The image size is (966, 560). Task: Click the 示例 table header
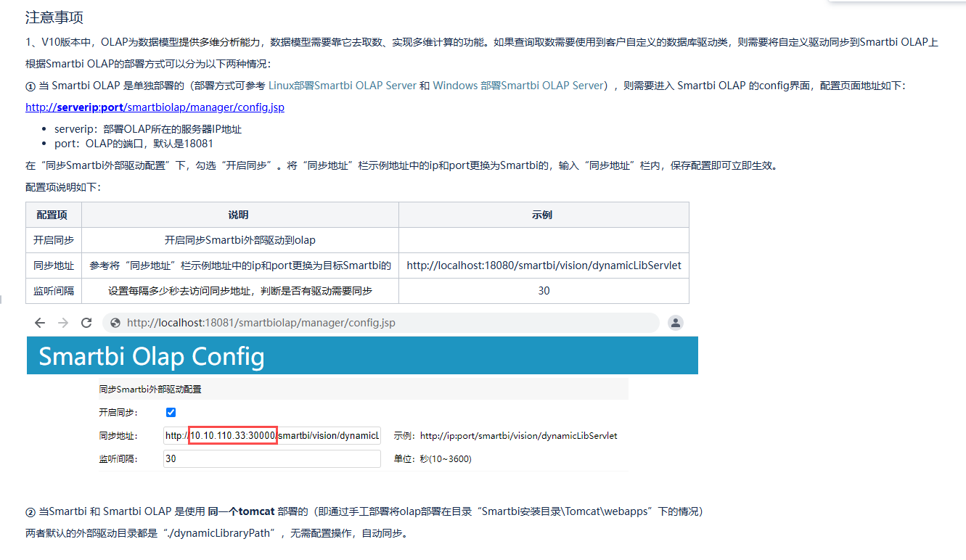click(544, 215)
